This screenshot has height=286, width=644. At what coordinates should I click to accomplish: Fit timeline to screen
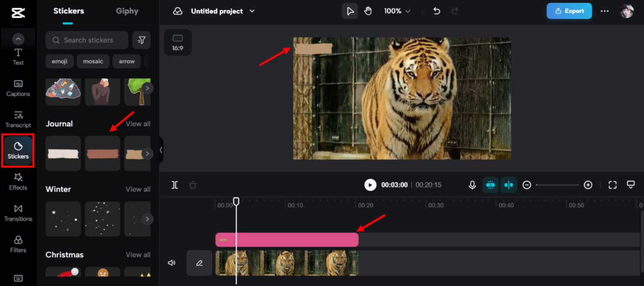point(612,185)
